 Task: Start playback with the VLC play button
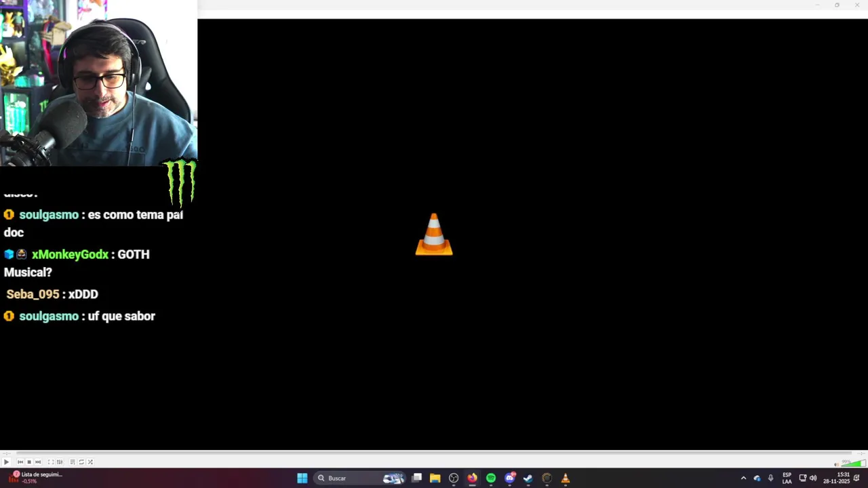[x=6, y=462]
